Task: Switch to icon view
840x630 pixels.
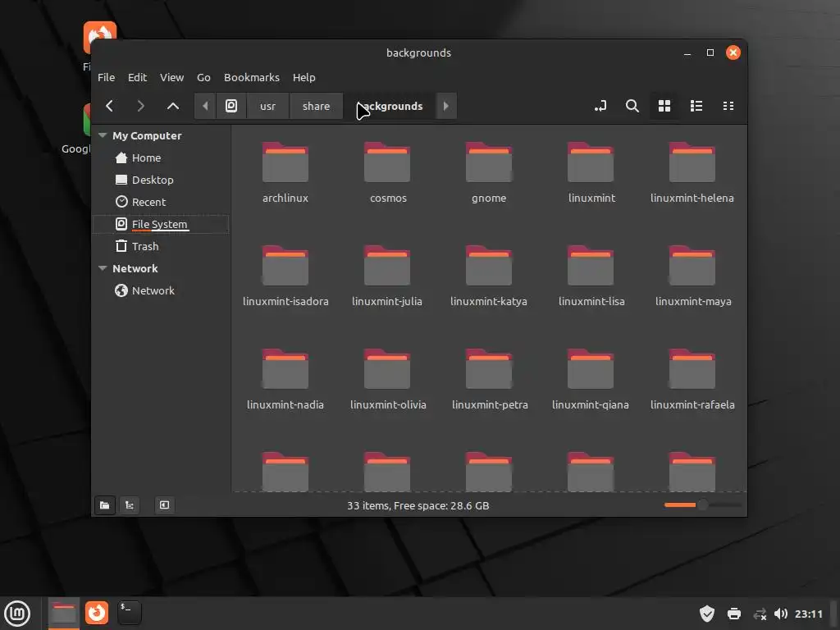Action: click(664, 106)
